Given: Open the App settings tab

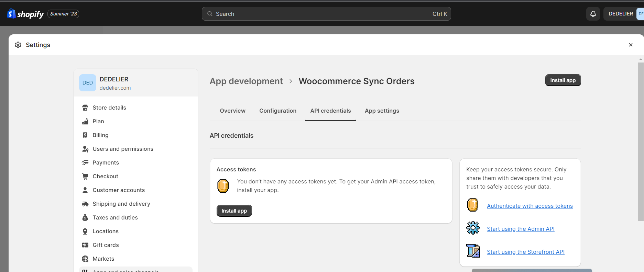Looking at the screenshot, I should pyautogui.click(x=382, y=111).
